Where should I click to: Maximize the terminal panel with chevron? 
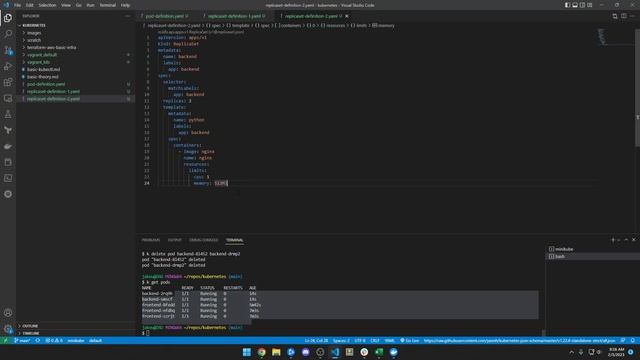(x=626, y=240)
